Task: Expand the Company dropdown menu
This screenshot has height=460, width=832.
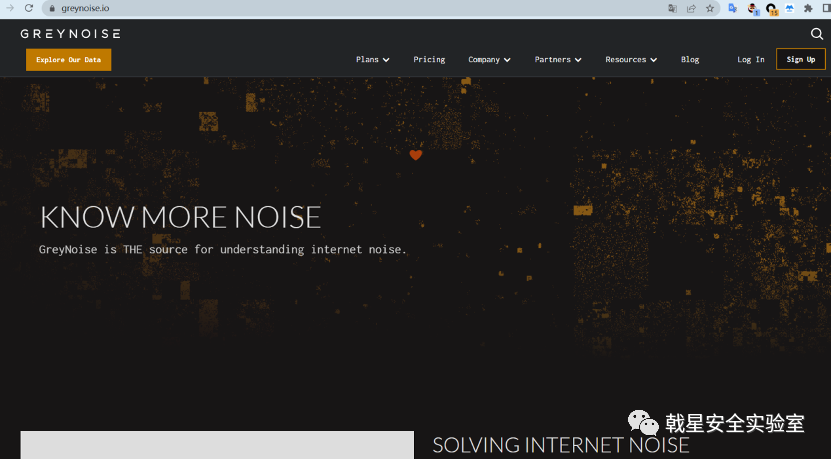Action: tap(489, 60)
